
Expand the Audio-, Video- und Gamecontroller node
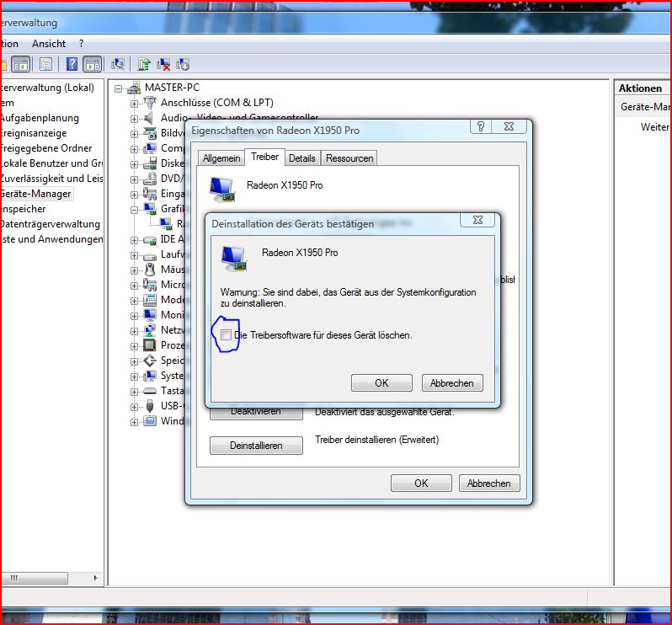click(x=134, y=119)
